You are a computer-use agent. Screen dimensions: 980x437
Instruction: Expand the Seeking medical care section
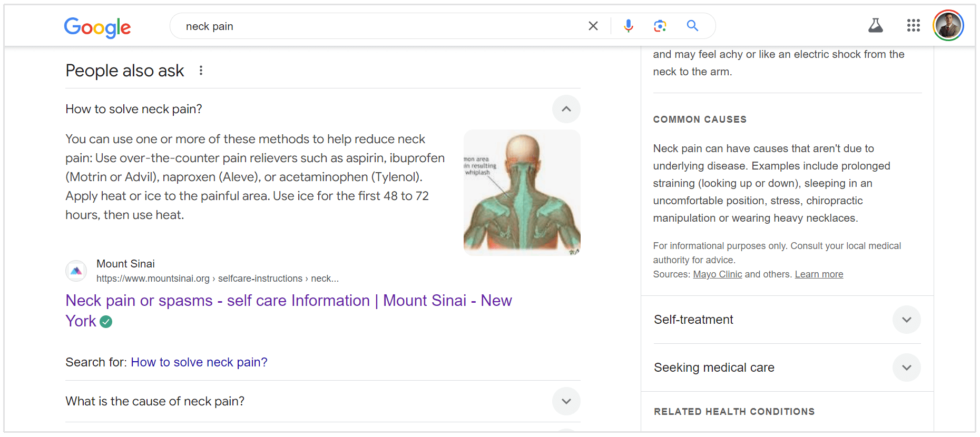click(x=906, y=368)
